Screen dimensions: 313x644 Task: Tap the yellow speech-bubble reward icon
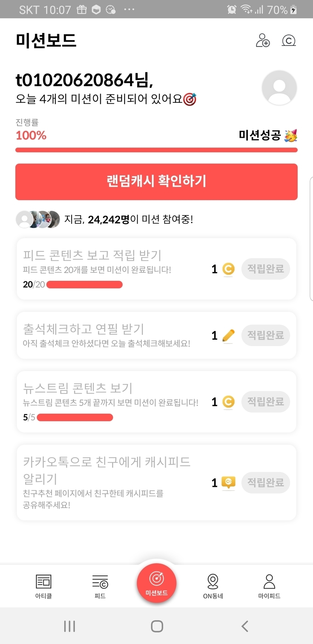[228, 482]
